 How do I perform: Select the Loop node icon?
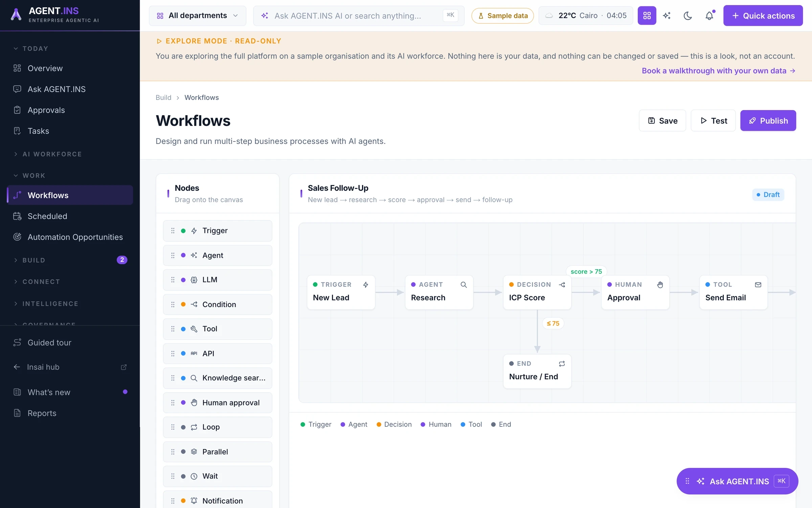tap(194, 427)
